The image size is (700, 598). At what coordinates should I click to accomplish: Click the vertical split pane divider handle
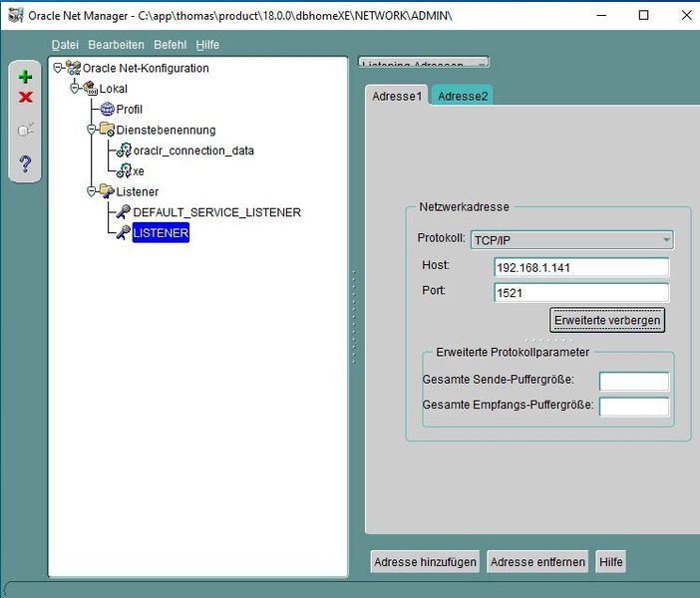[354, 317]
